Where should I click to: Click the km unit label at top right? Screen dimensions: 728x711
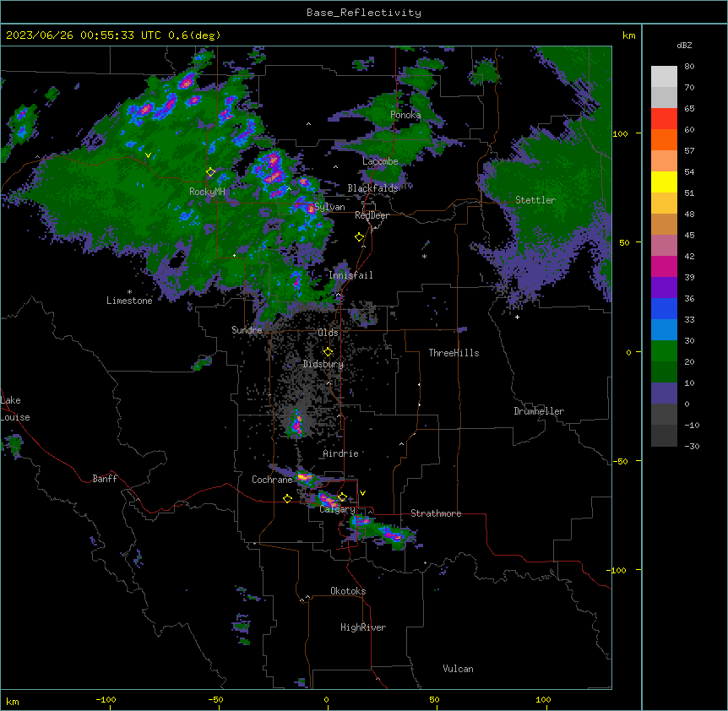click(629, 35)
